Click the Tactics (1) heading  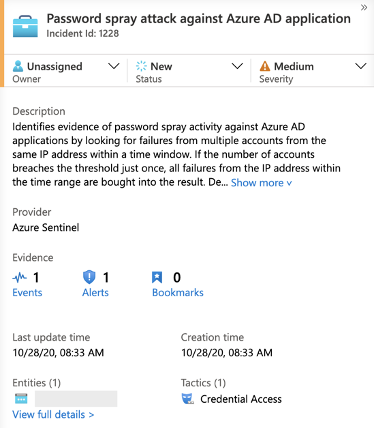point(203,383)
